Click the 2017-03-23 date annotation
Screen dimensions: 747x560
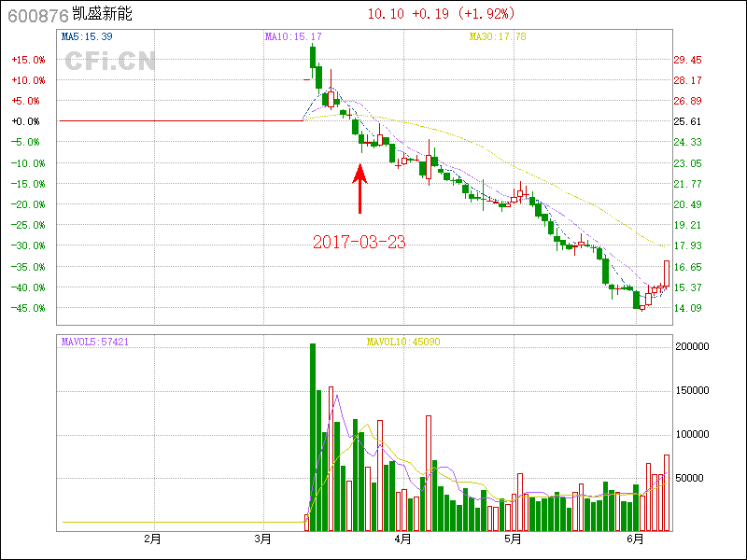(x=359, y=243)
